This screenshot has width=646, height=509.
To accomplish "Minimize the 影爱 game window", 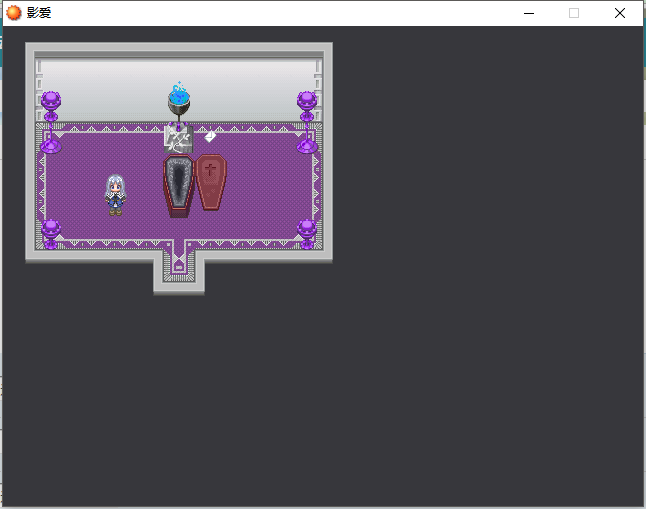I will tap(529, 13).
